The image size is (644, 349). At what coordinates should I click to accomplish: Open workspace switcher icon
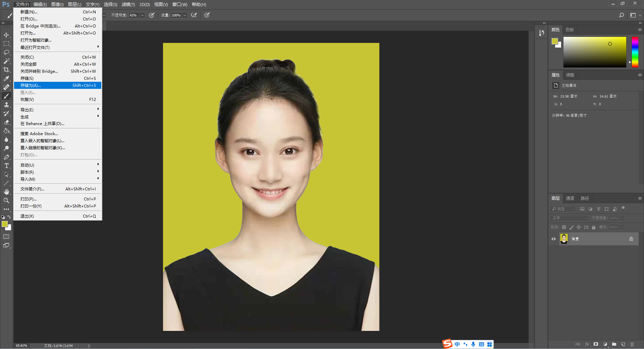(633, 15)
